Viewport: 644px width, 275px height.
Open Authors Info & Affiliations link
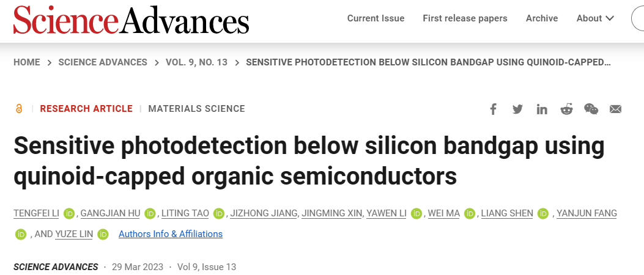tap(171, 234)
